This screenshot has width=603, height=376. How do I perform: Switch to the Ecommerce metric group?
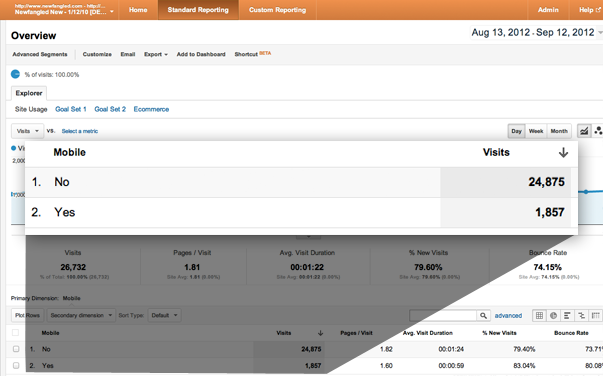click(151, 109)
